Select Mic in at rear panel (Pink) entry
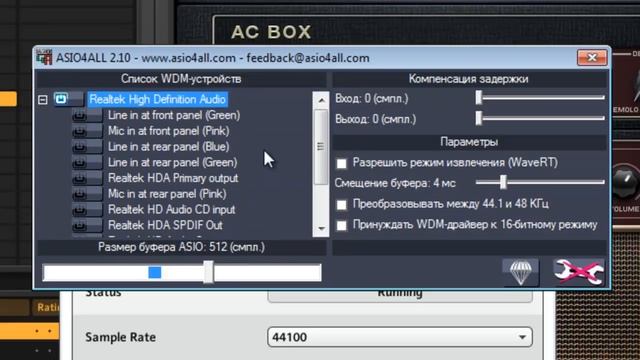 click(167, 194)
